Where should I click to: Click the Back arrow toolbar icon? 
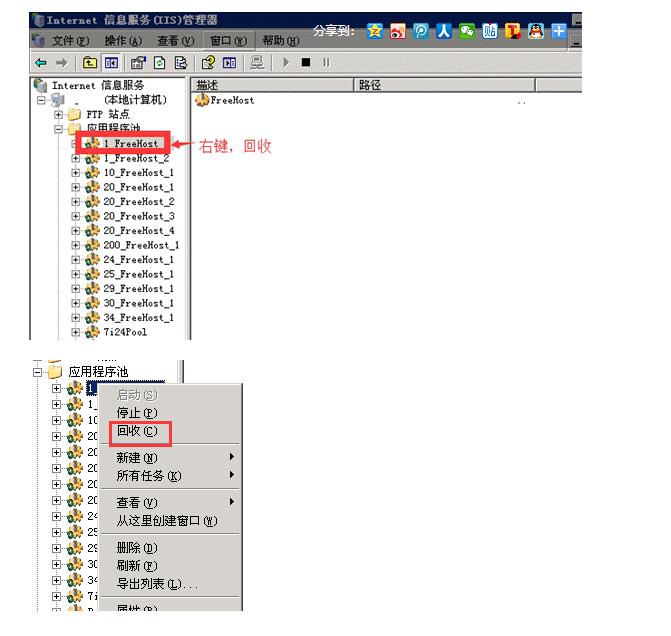(x=41, y=62)
